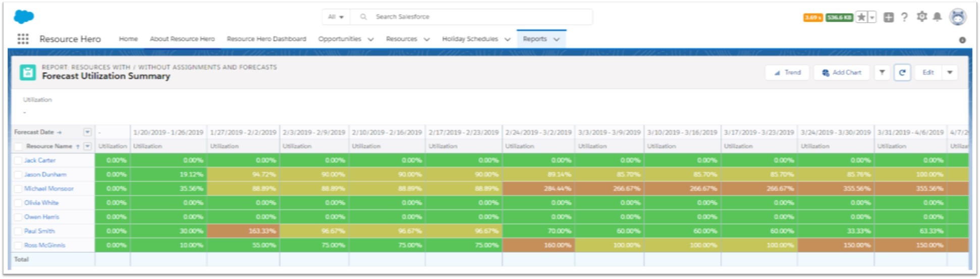Refresh the report with reload icon

tap(902, 73)
